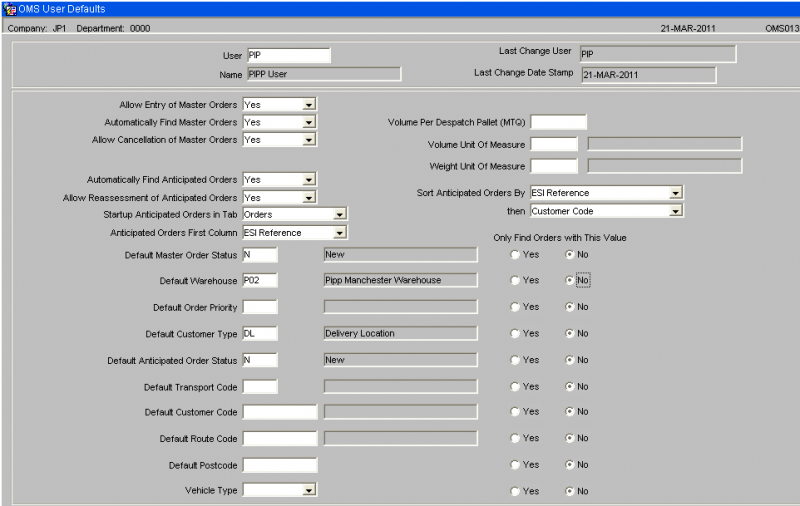Open the 'then' Customer Code dropdown
Image resolution: width=800 pixels, height=506 pixels.
click(676, 211)
